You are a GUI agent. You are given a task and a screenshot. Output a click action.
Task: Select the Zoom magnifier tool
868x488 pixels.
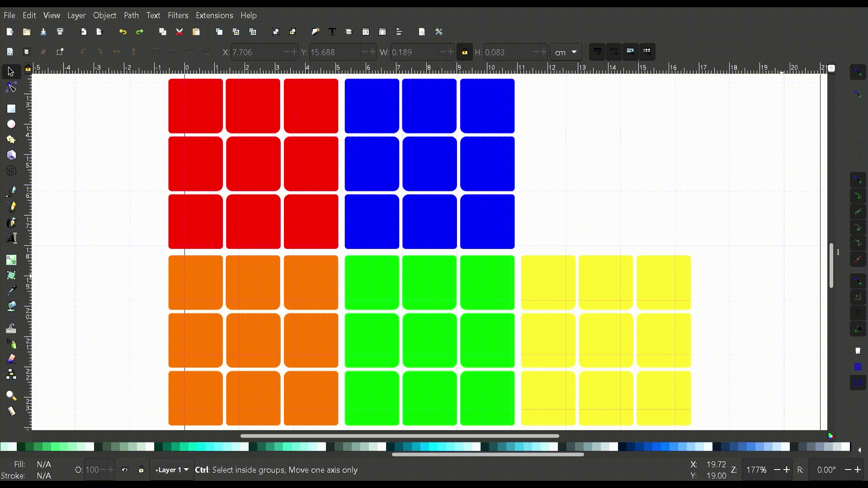(x=11, y=395)
